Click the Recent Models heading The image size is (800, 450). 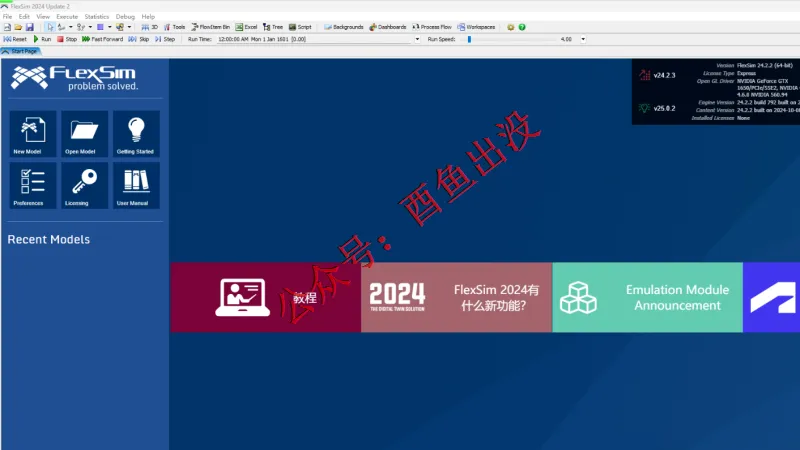(x=48, y=239)
